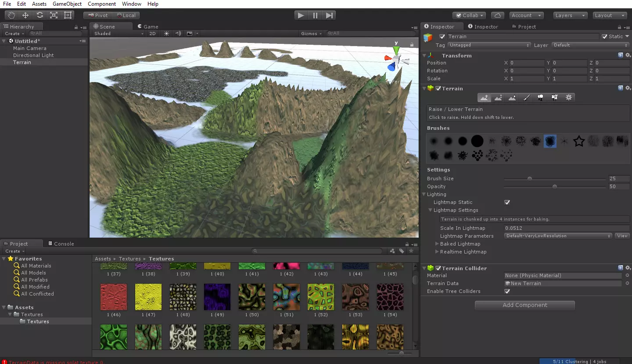Open the Layer dropdown showing Default
Image resolution: width=632 pixels, height=364 pixels.
point(590,45)
